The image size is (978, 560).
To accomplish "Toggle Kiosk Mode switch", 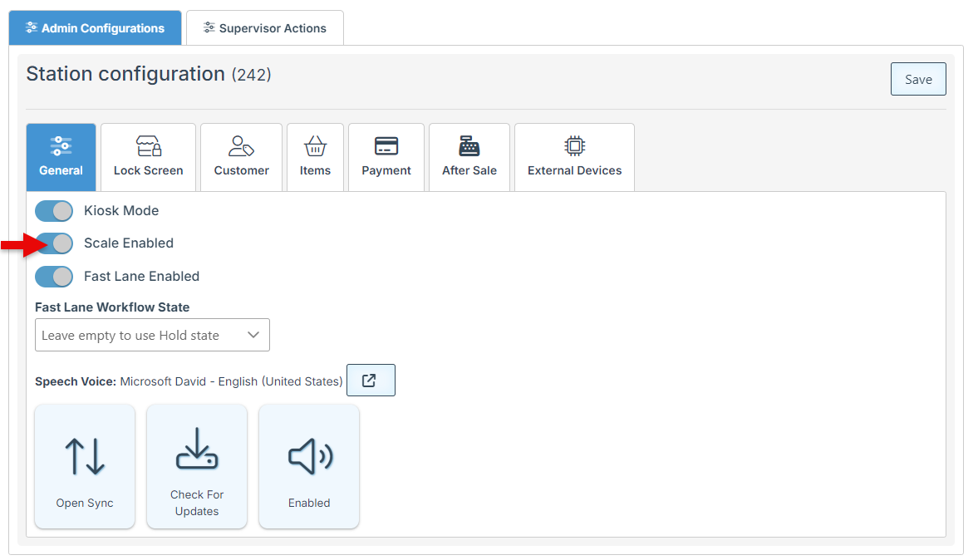I will (54, 211).
